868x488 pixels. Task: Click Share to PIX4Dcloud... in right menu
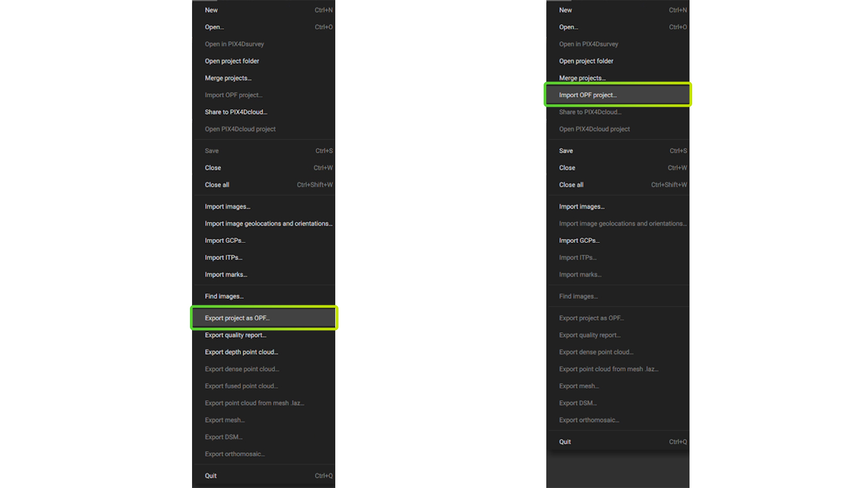618,112
